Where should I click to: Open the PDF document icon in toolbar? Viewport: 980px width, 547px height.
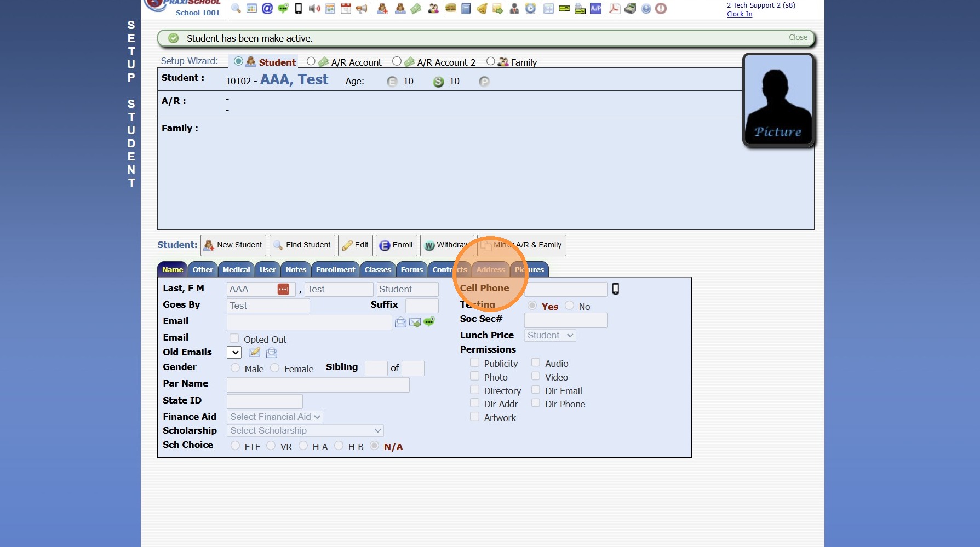point(615,8)
